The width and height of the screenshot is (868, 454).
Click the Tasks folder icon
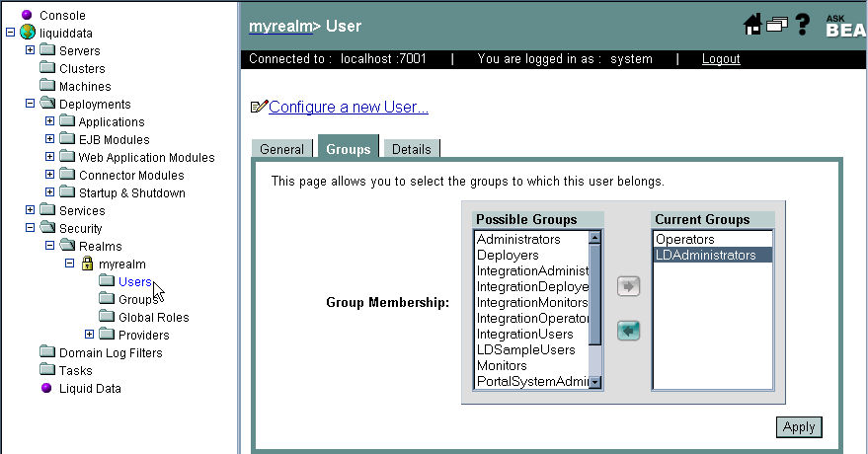point(47,369)
